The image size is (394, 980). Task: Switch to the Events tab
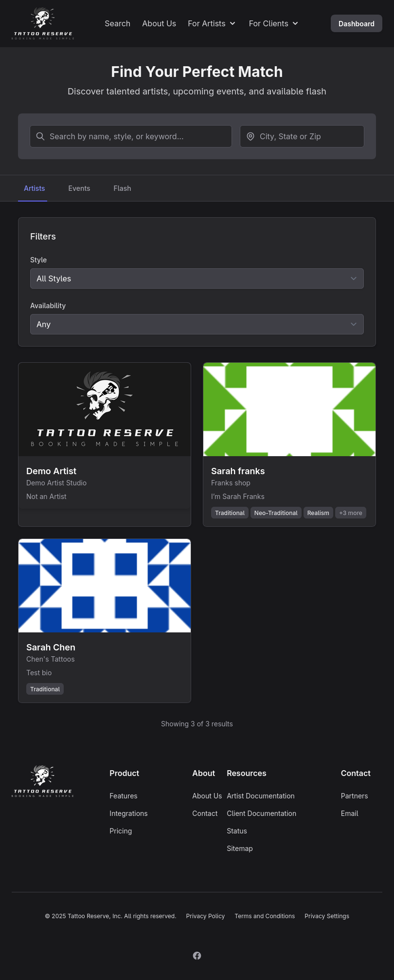click(x=79, y=188)
